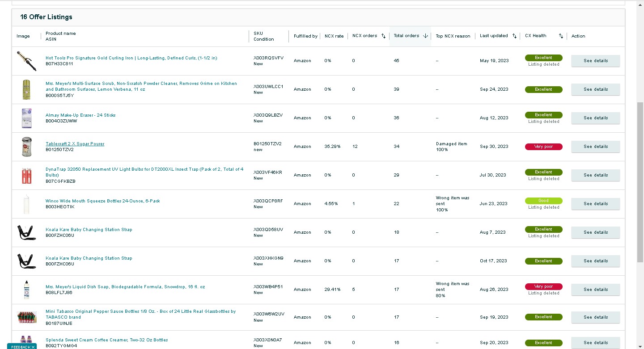View the DynaTrap UV Light Bulbs image

(26, 175)
